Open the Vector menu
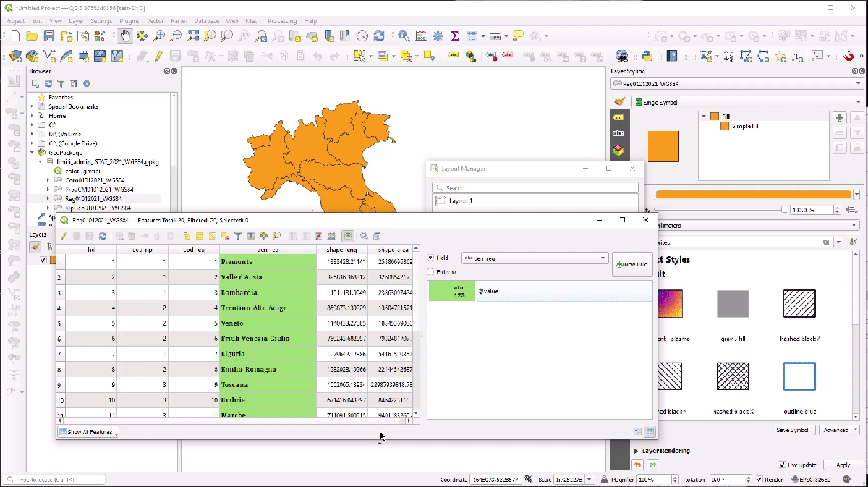 pyautogui.click(x=155, y=21)
